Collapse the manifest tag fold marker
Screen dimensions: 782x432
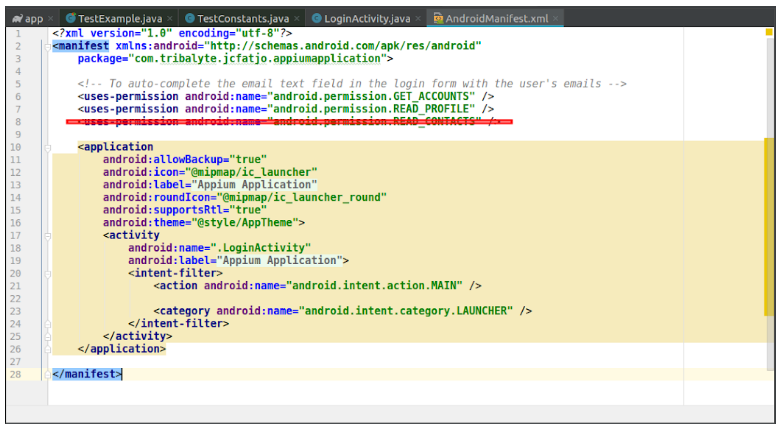[48, 45]
